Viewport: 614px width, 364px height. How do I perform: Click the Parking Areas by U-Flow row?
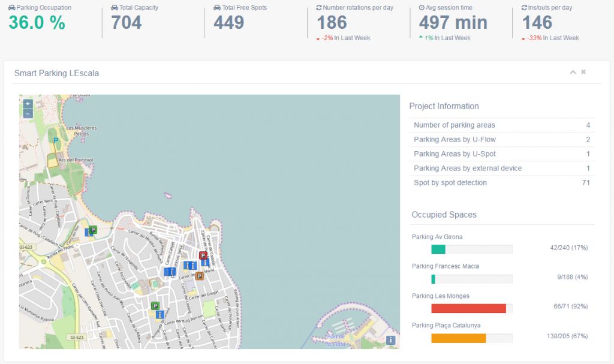[502, 140]
